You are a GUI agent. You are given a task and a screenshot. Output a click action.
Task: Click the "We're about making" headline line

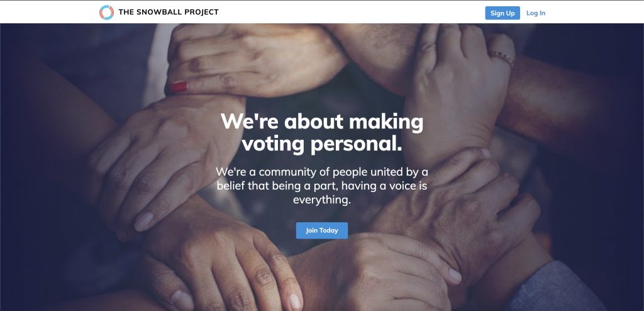point(322,122)
